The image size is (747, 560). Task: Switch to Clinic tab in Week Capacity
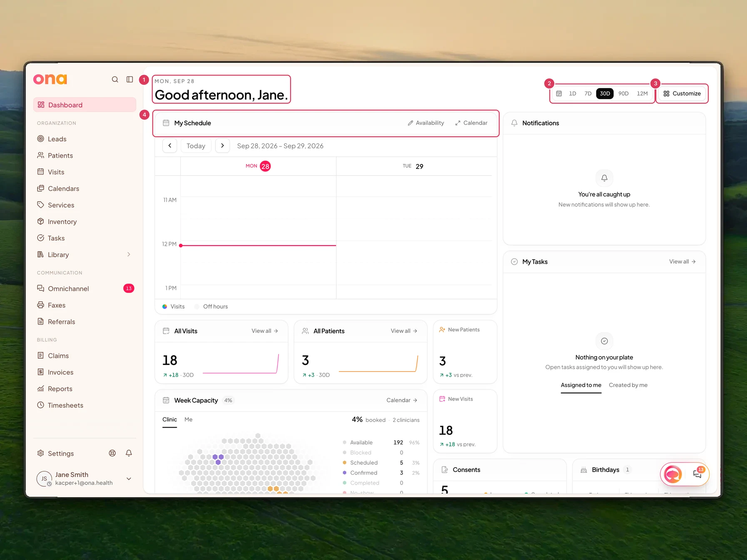pyautogui.click(x=169, y=420)
